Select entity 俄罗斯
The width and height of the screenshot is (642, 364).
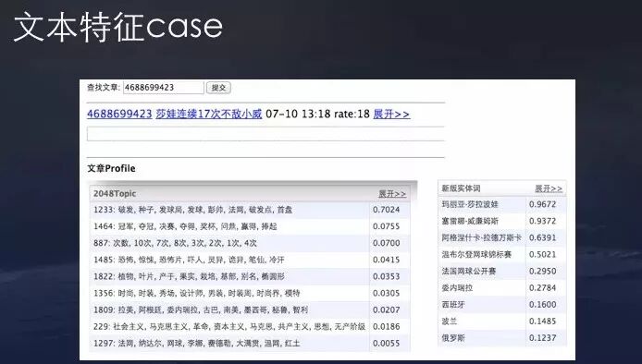point(453,338)
